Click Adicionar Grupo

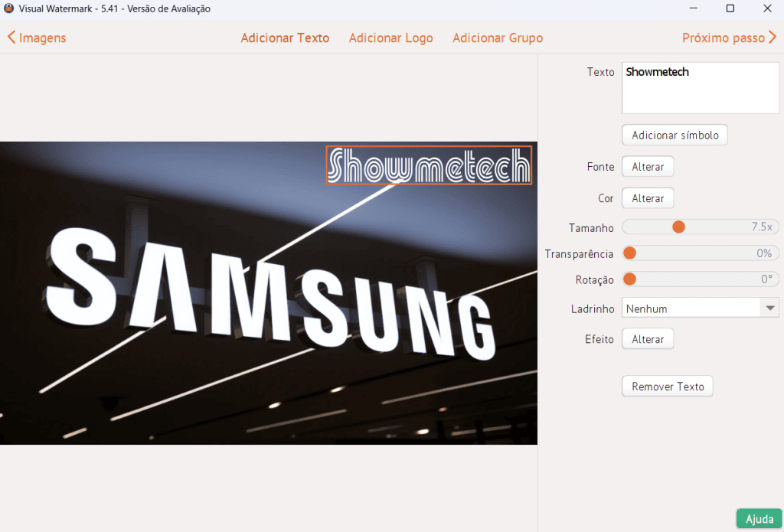click(498, 38)
